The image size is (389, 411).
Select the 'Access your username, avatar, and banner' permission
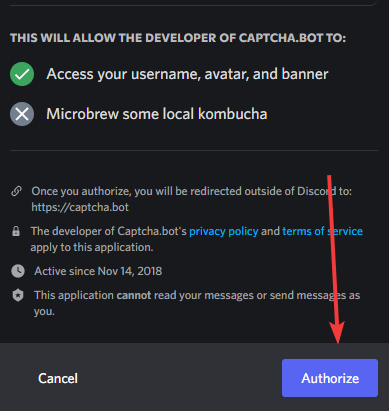[x=187, y=74]
